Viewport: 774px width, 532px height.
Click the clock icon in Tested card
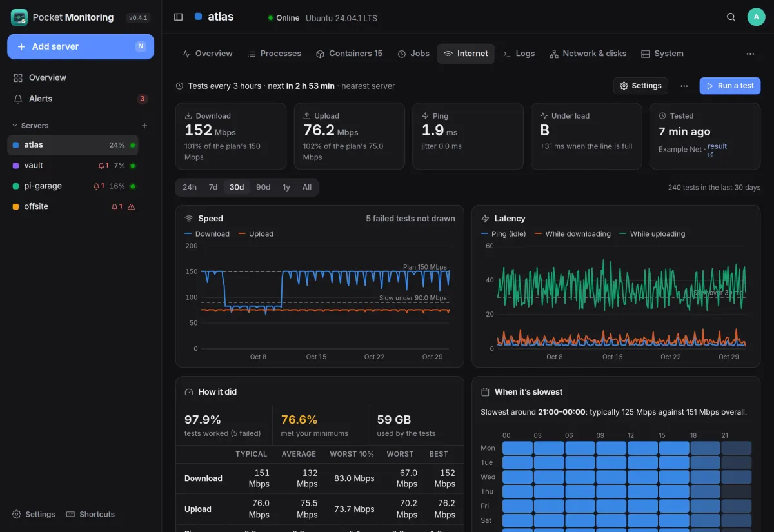662,116
